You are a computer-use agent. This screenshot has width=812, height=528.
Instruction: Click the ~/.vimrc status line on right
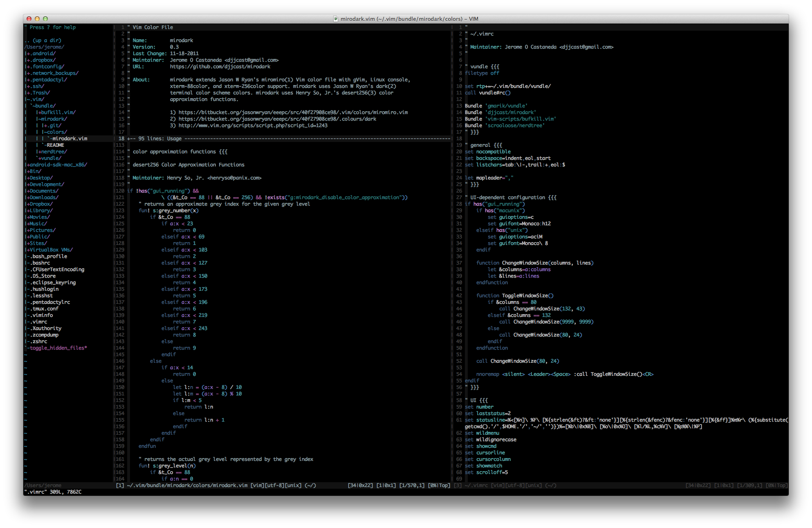point(511,485)
